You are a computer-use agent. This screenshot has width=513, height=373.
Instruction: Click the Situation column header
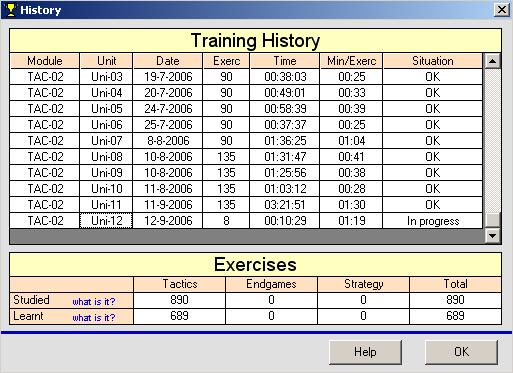coord(433,61)
